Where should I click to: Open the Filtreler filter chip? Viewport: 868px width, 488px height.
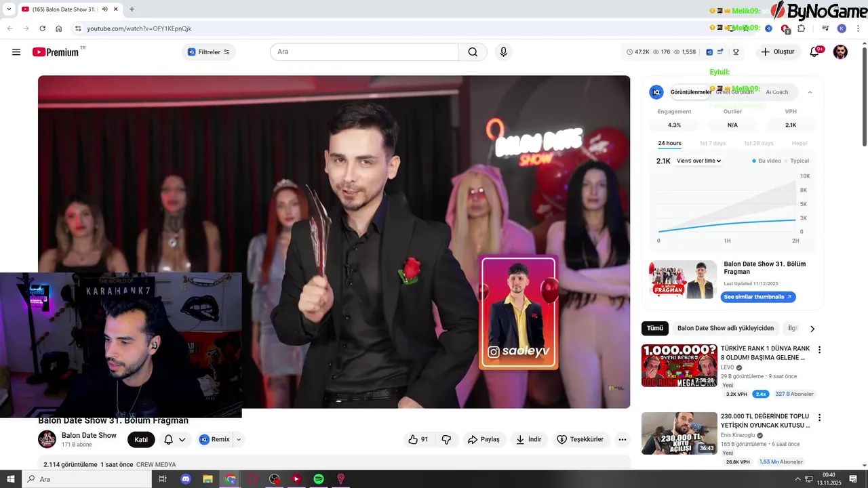click(x=209, y=52)
